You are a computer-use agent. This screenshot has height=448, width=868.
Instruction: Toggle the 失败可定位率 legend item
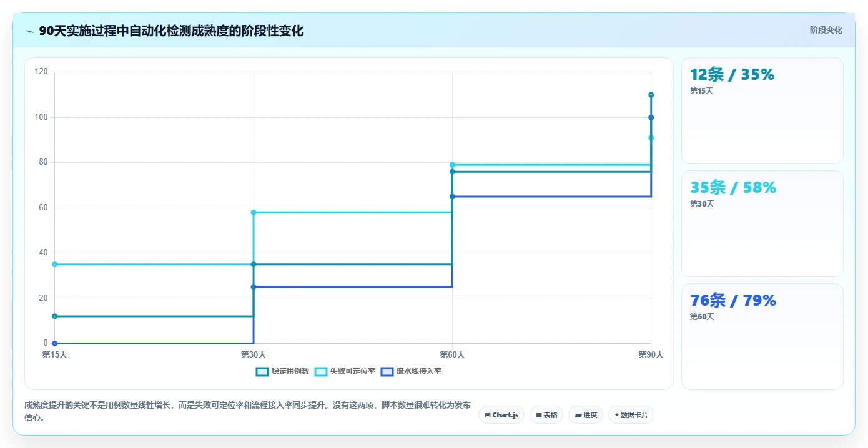point(345,371)
